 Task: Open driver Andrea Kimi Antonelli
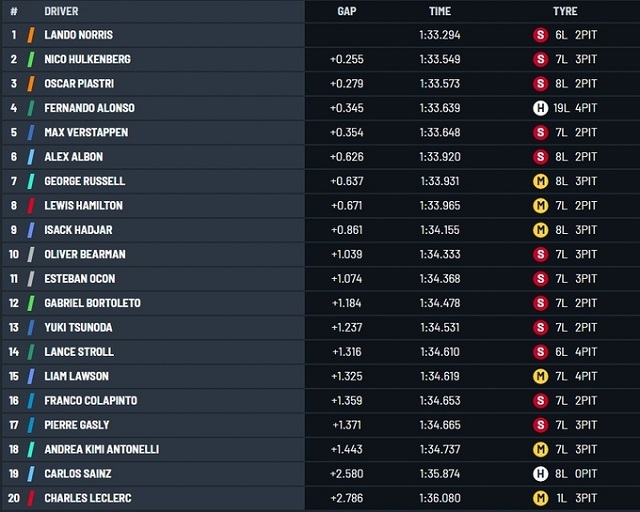coord(101,450)
